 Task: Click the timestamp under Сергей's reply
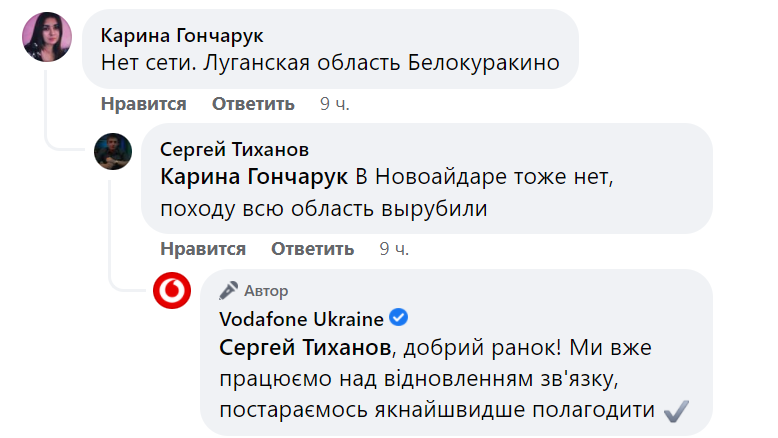pyautogui.click(x=394, y=249)
